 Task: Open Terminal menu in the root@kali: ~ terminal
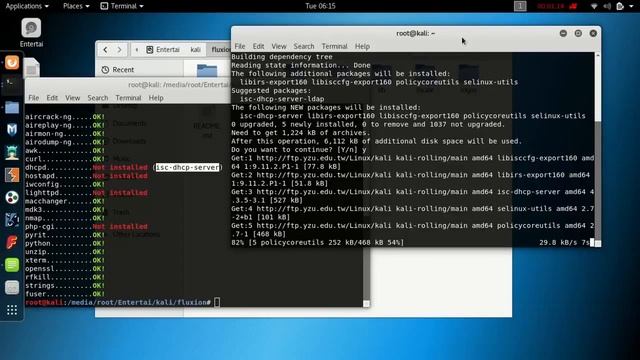click(334, 46)
